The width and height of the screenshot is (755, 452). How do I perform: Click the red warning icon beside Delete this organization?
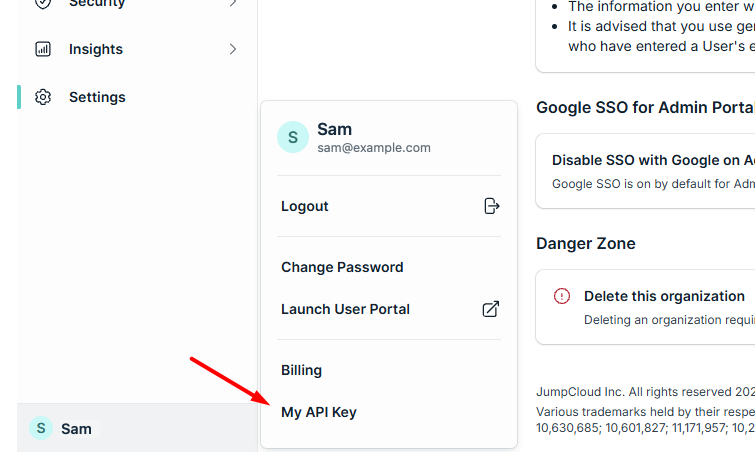(562, 296)
